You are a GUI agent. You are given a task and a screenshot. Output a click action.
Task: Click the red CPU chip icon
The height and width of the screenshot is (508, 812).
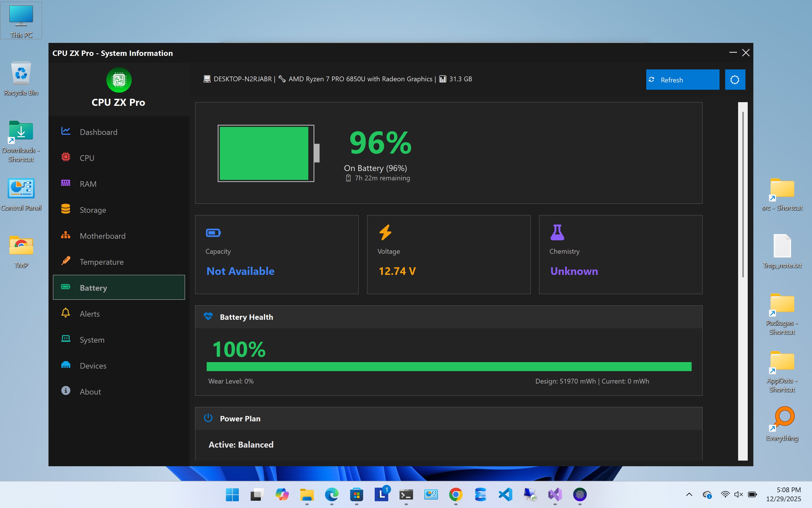pos(66,157)
